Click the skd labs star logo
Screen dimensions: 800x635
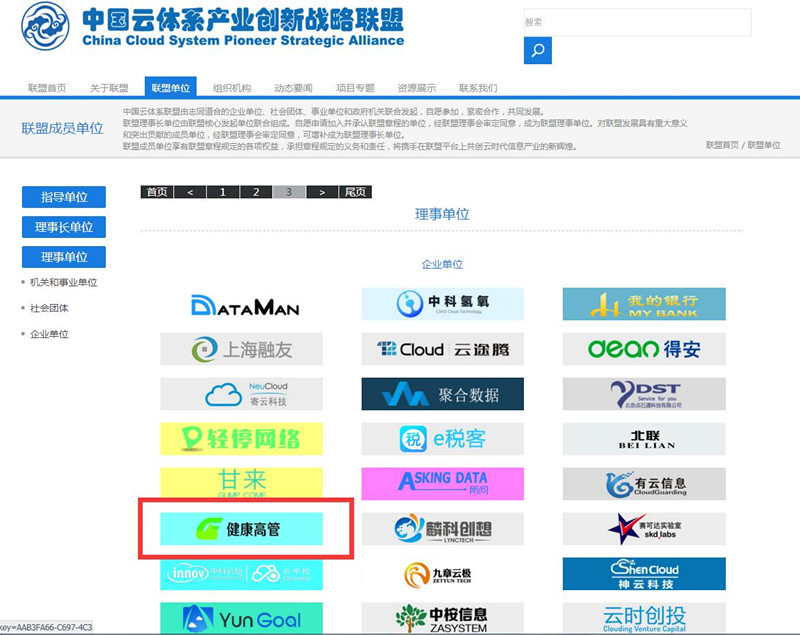[644, 529]
